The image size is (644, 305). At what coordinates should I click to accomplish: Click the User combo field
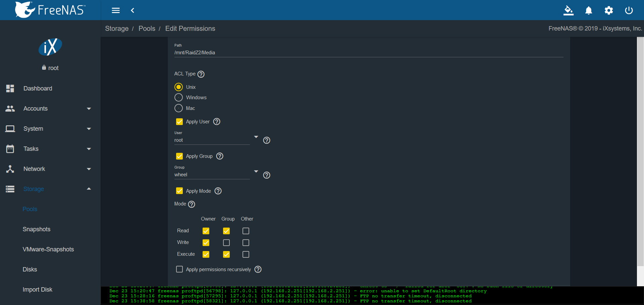(212, 140)
